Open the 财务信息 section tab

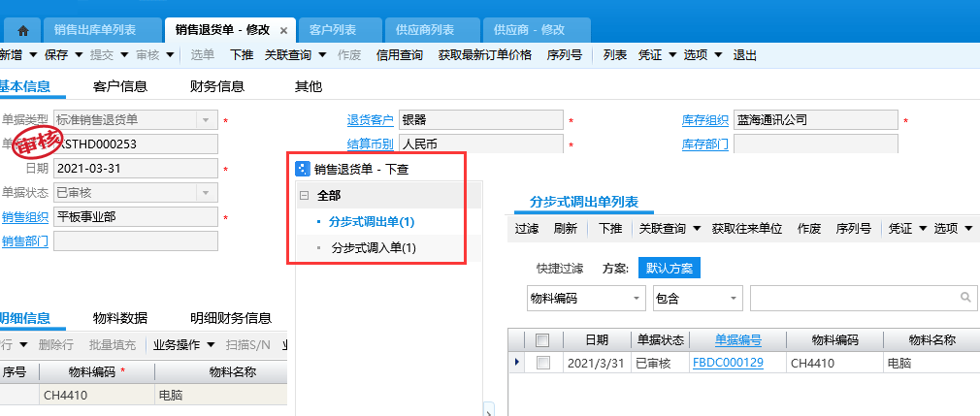[217, 86]
